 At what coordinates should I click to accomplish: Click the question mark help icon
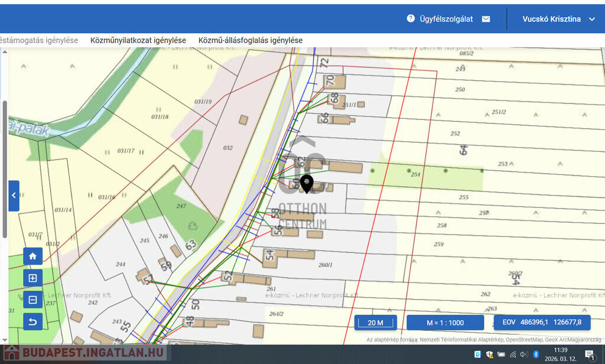411,19
